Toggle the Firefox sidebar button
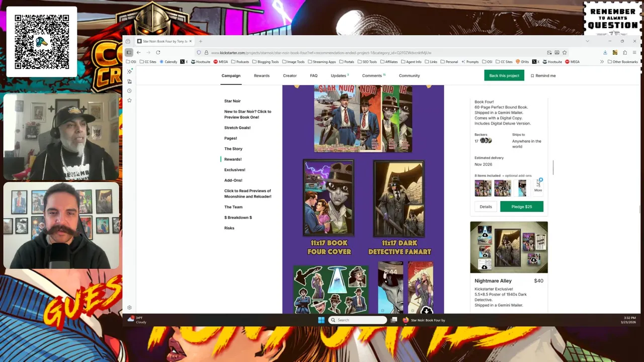The width and height of the screenshot is (644, 362). click(129, 52)
